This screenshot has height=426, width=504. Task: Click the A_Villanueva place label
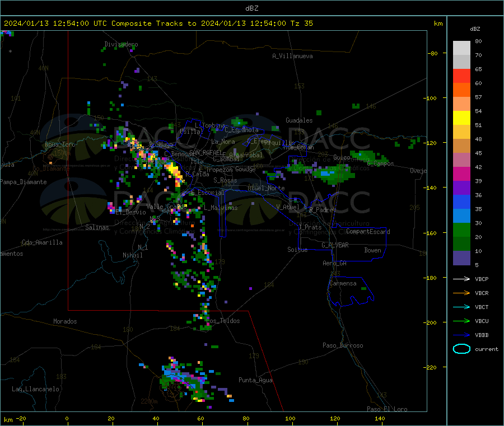pos(292,56)
